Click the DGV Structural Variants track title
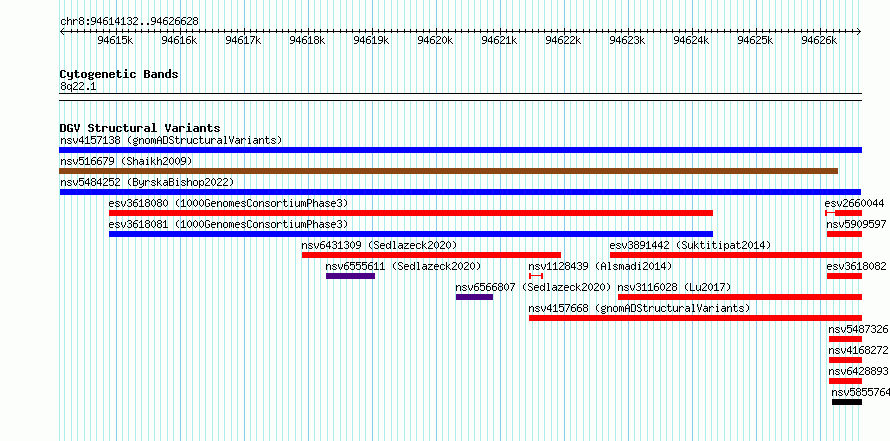The width and height of the screenshot is (890, 441). (140, 128)
